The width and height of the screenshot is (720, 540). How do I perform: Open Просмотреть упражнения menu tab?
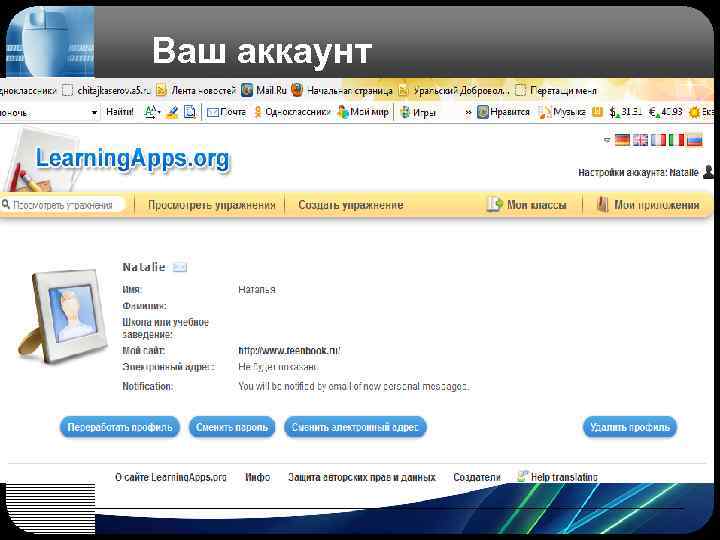point(212,205)
